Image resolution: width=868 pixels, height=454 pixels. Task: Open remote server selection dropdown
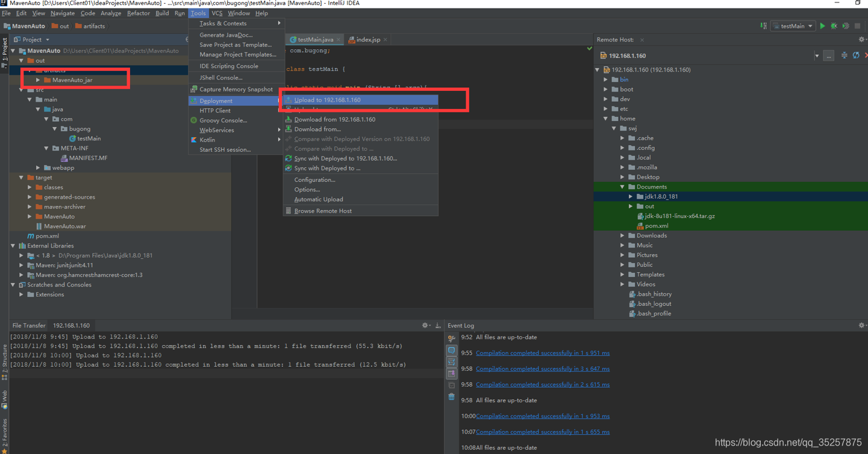[817, 56]
